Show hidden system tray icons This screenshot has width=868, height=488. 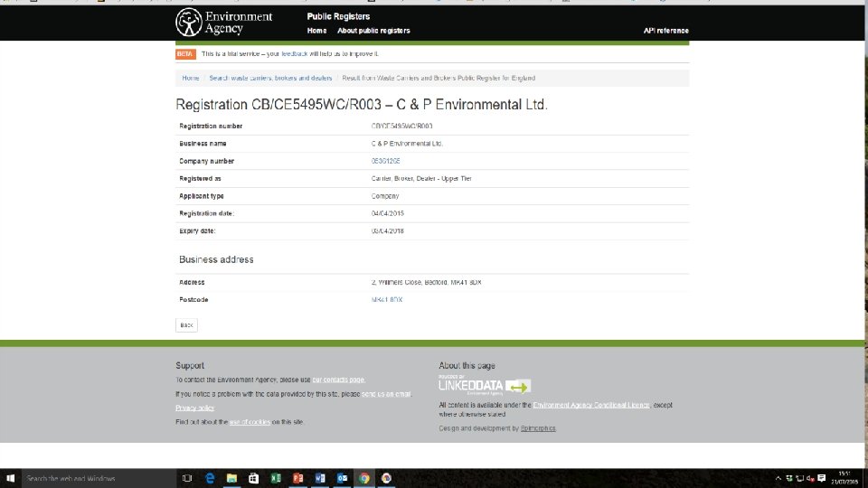point(778,478)
